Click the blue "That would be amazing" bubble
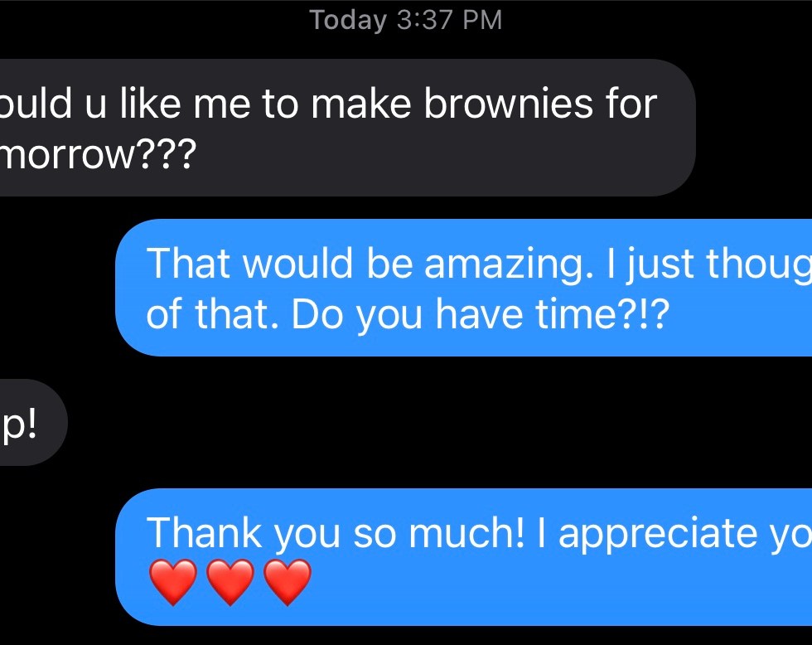Viewport: 812px width, 645px height. (x=464, y=288)
